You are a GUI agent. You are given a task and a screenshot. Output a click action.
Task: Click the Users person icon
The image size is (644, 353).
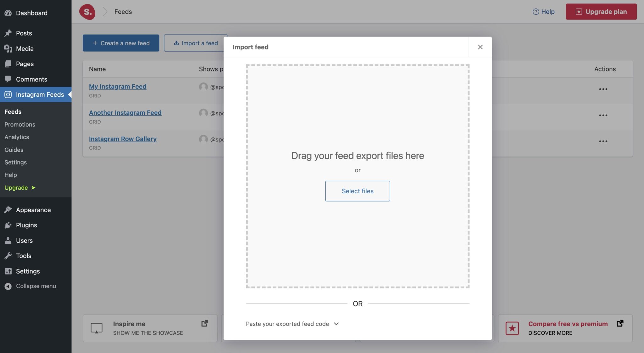coord(8,241)
